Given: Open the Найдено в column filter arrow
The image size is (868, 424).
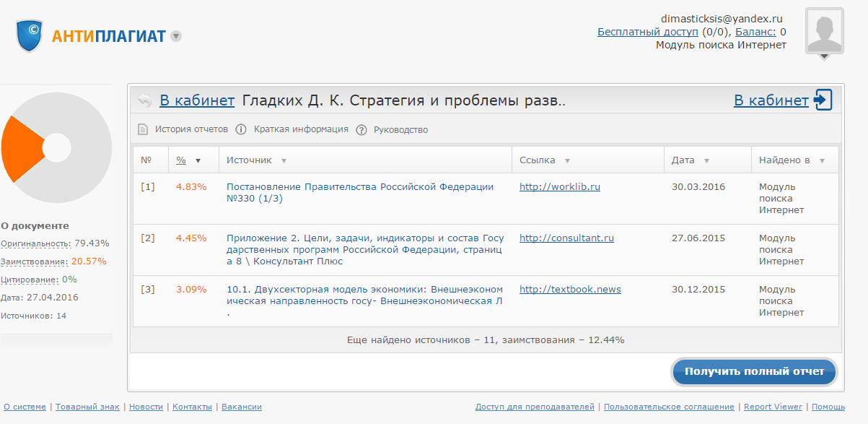Looking at the screenshot, I should pos(822,160).
